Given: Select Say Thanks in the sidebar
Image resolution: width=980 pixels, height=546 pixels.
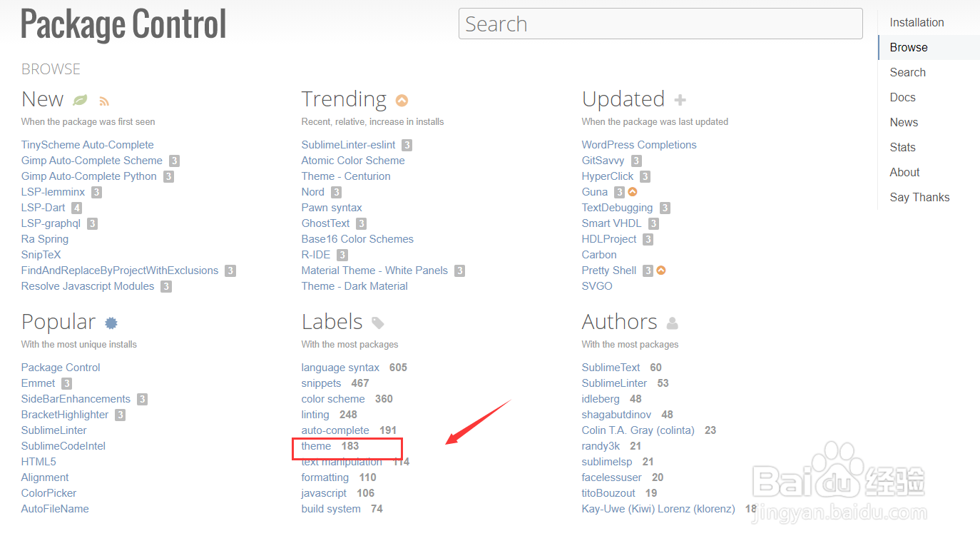Looking at the screenshot, I should [x=919, y=198].
